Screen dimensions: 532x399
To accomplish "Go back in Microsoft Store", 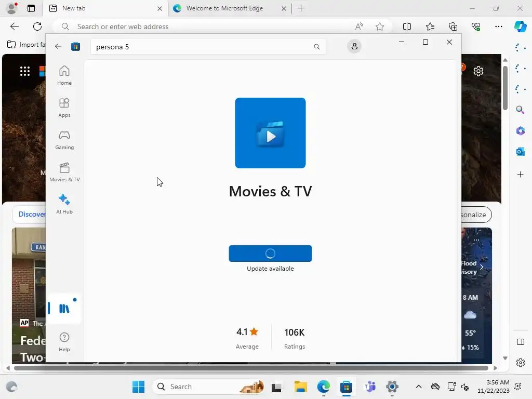I will click(58, 46).
